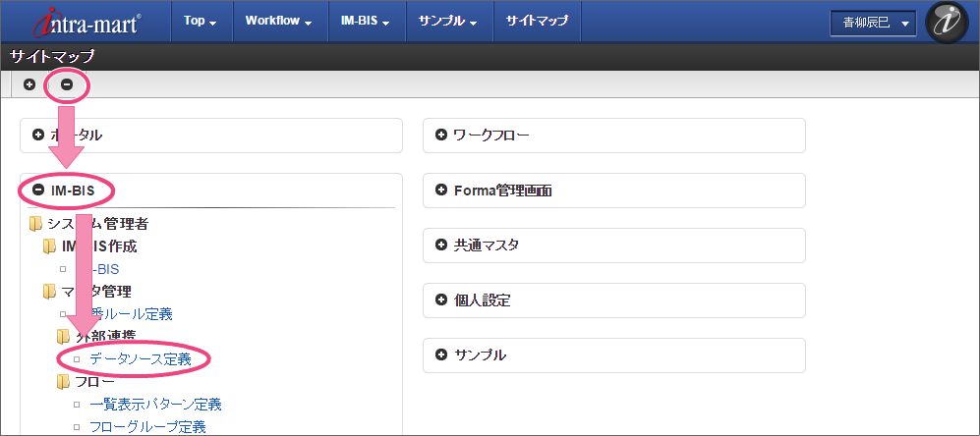
Task: Click the expand-all plus icon in toolbar
Action: tap(29, 84)
